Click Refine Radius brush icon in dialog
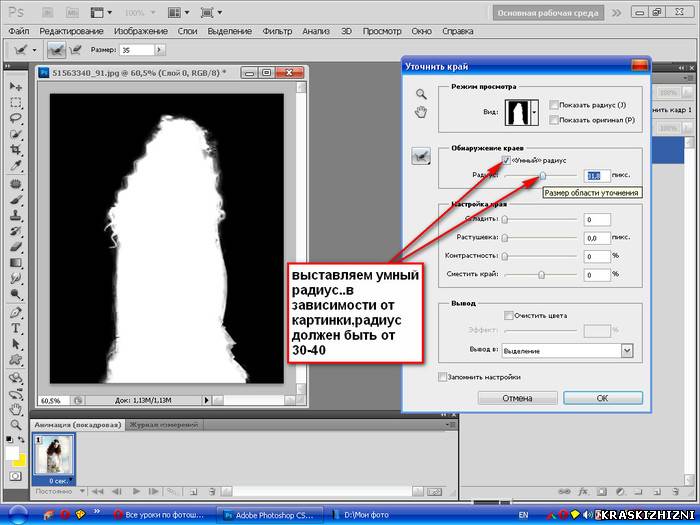The height and width of the screenshot is (525, 700). click(421, 156)
